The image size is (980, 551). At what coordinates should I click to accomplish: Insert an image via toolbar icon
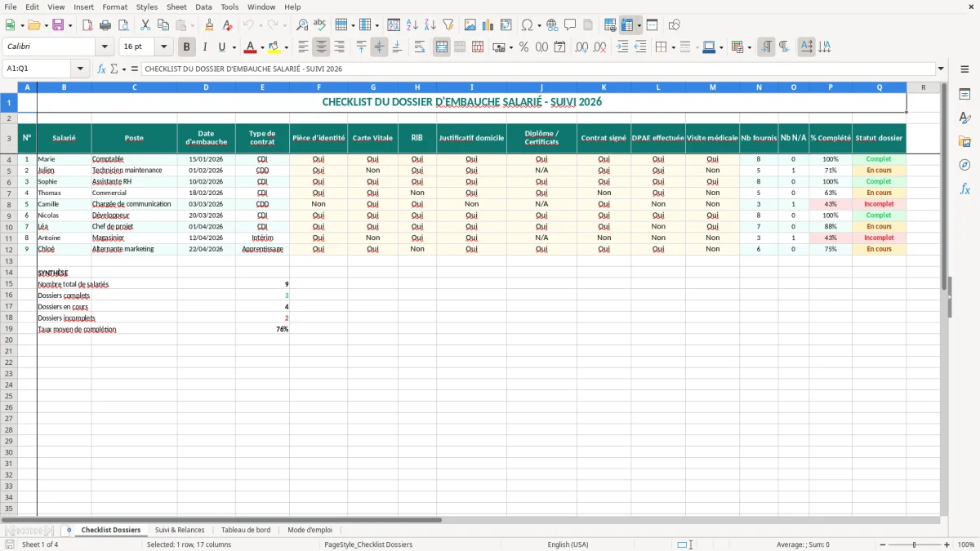click(x=470, y=25)
